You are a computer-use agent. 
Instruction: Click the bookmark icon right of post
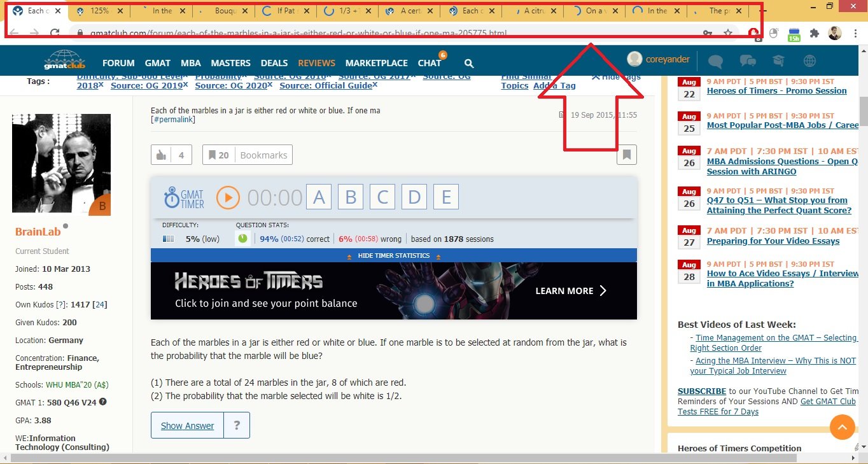[626, 155]
